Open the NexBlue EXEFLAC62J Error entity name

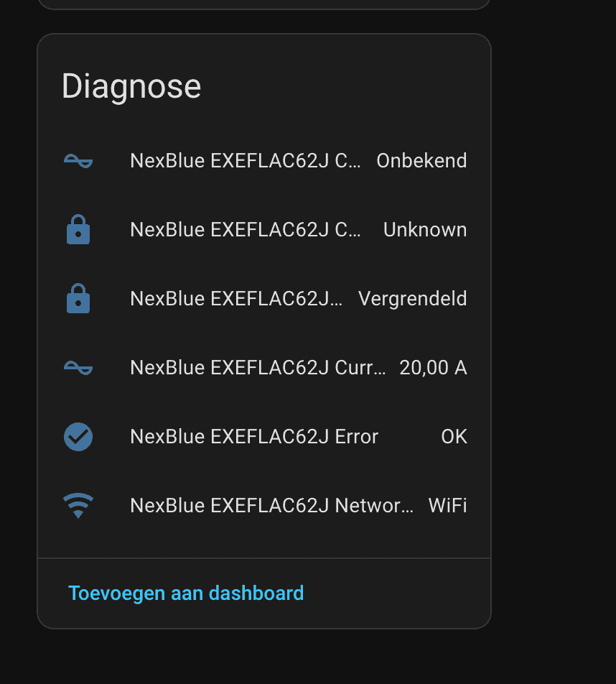point(254,437)
